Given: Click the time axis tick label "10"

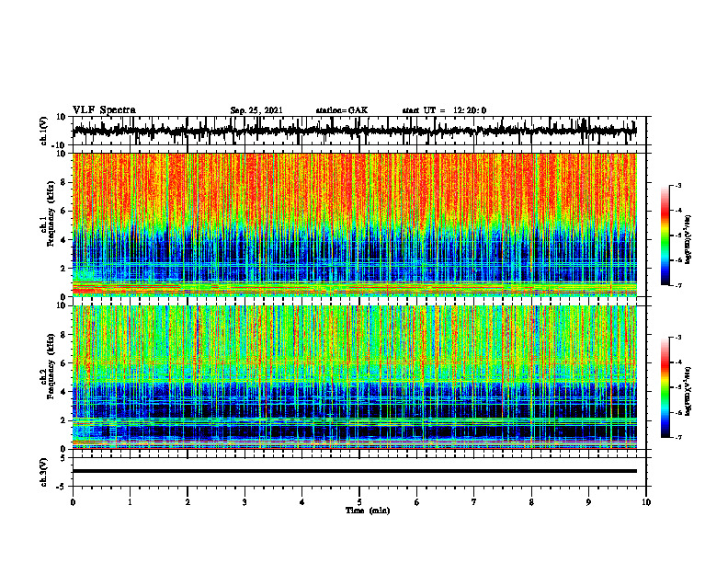Looking at the screenshot, I should (646, 502).
